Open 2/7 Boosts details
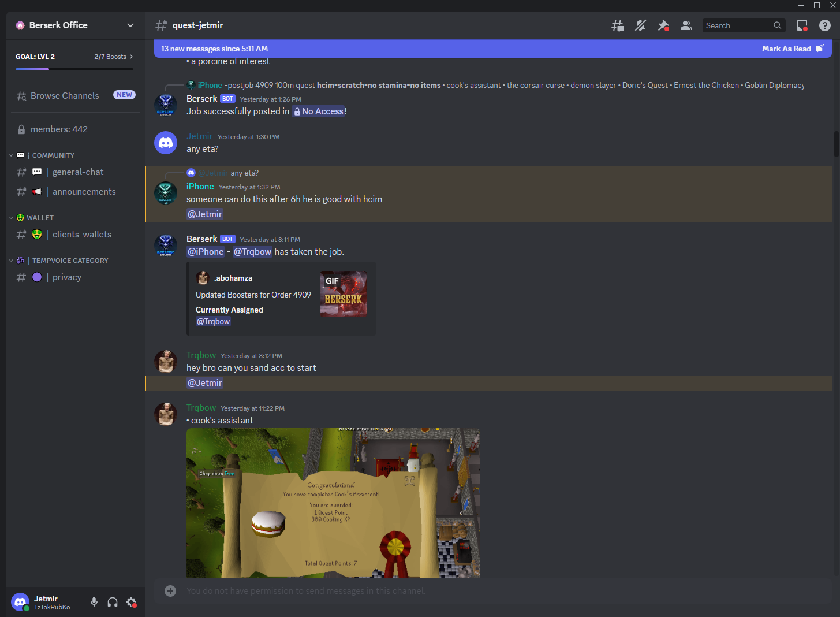Image resolution: width=840 pixels, height=617 pixels. 114,57
